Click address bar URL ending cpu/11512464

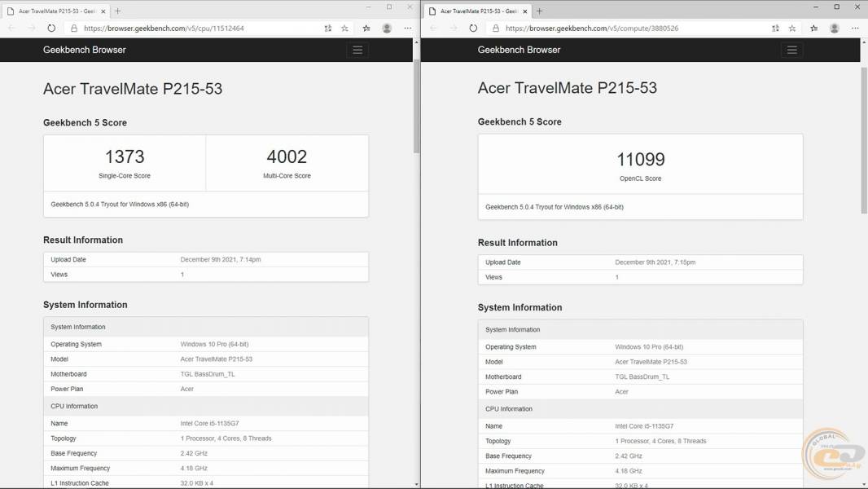click(x=164, y=29)
